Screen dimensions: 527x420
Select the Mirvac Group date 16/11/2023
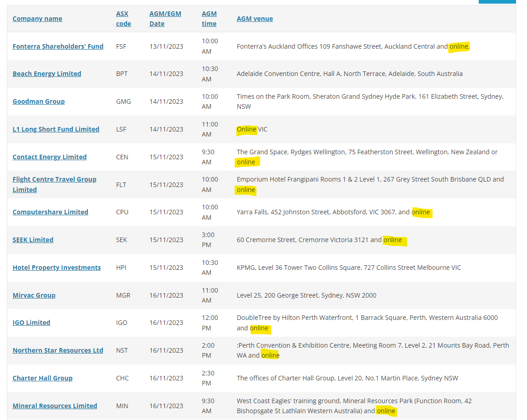tap(166, 295)
